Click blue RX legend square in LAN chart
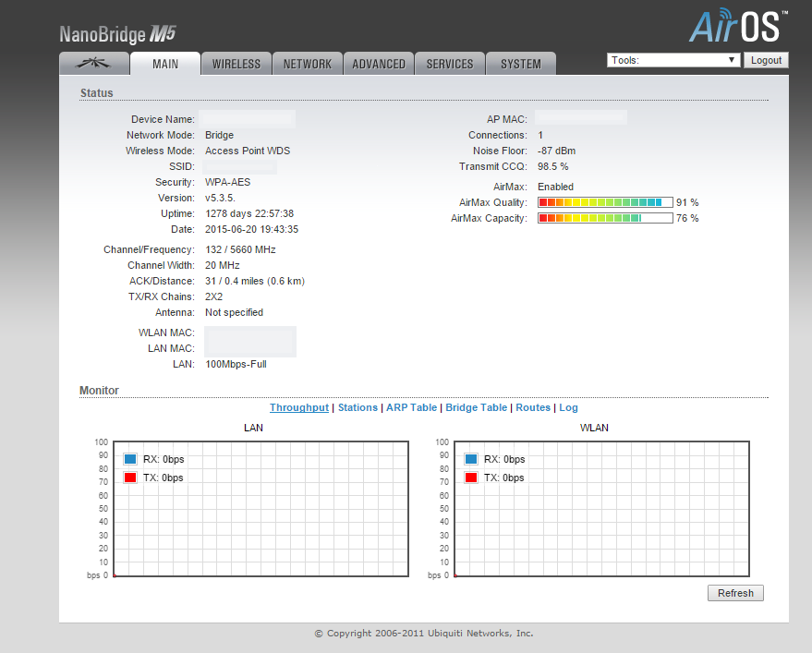812x653 pixels. [130, 459]
